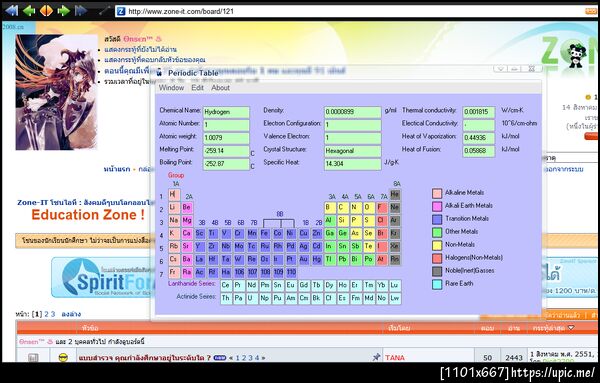Screen dimensions: 600x383
Task: Select the Zinc (Zn) element cell
Action: (x=317, y=233)
